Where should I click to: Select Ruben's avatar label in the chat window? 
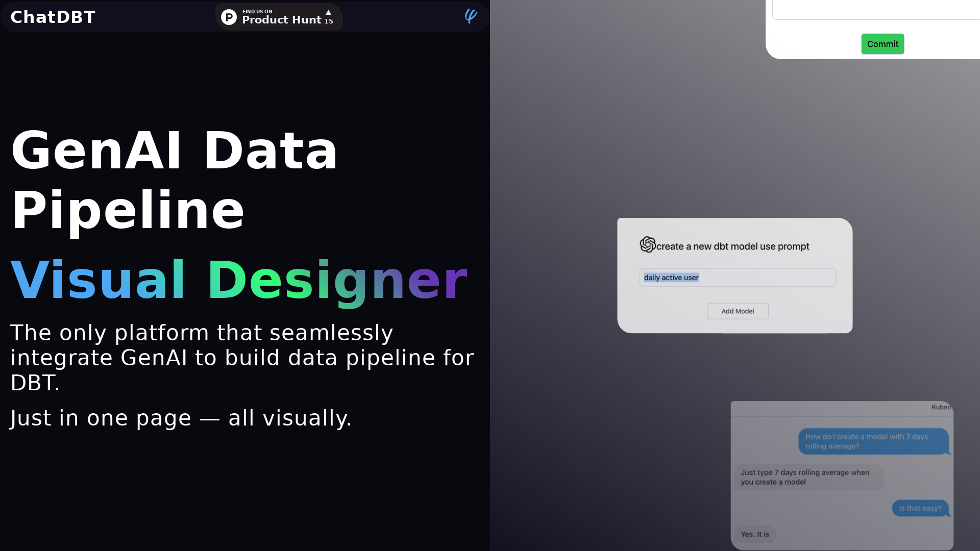tap(942, 407)
